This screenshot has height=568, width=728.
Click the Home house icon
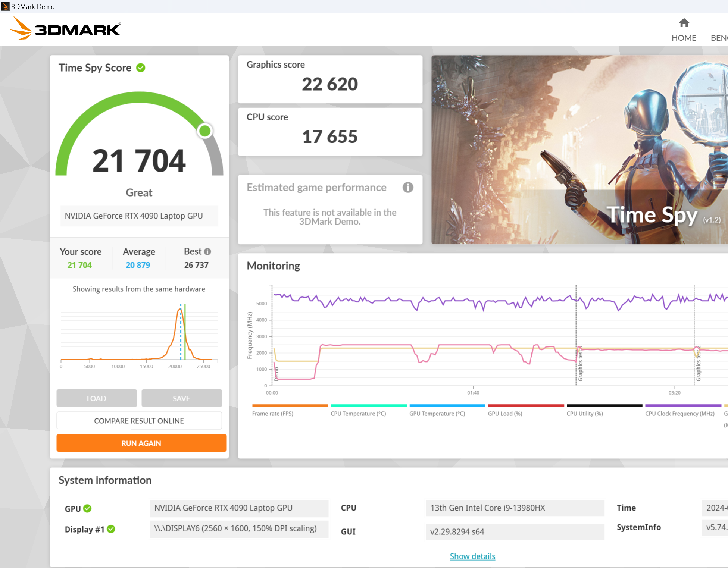(x=684, y=23)
